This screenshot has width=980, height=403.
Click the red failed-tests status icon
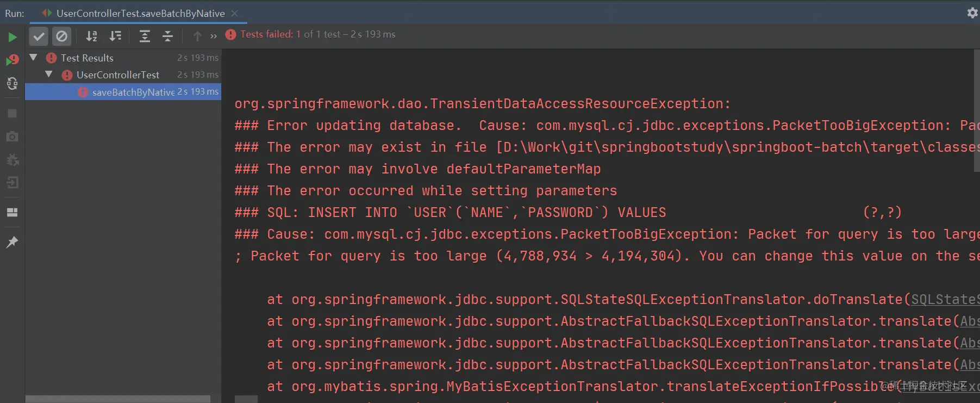[230, 34]
